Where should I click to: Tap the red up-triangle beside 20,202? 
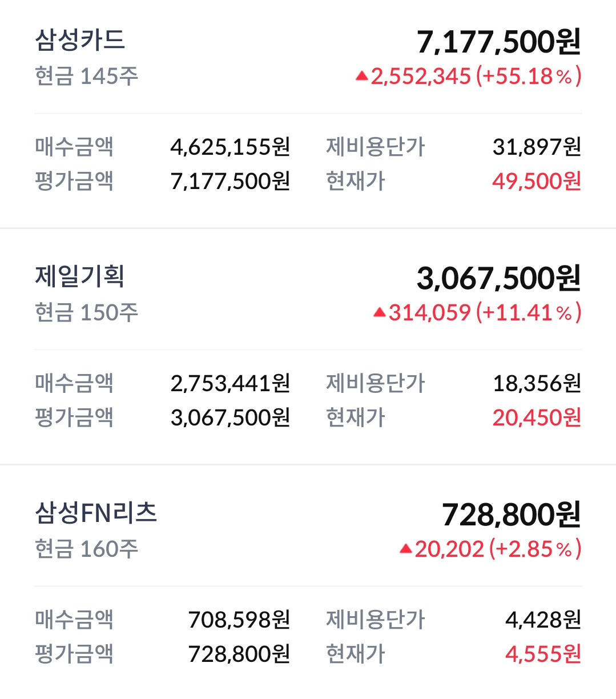405,549
